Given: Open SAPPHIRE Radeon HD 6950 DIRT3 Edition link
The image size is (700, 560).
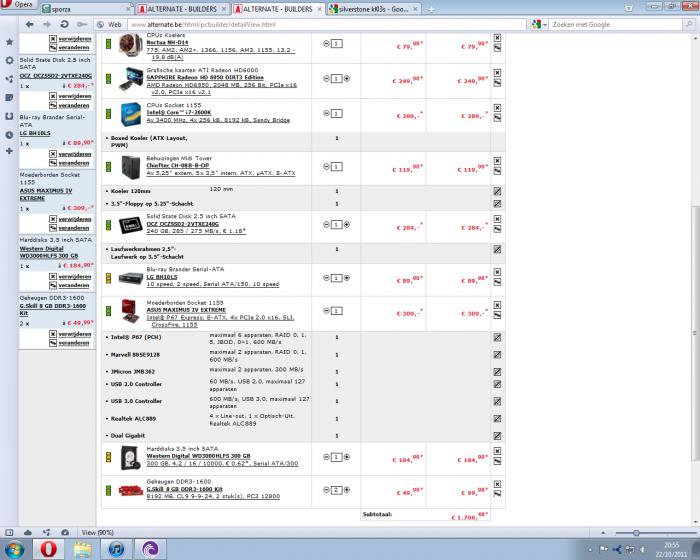Looking at the screenshot, I should [205, 77].
